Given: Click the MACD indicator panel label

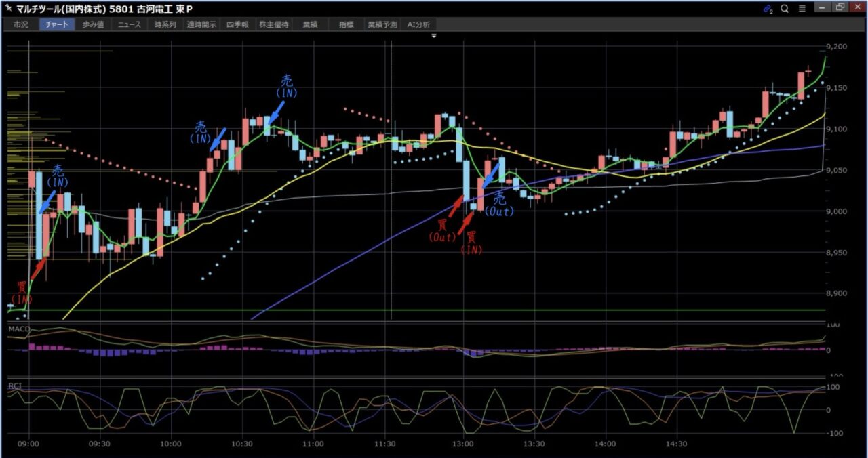Looking at the screenshot, I should pos(18,329).
